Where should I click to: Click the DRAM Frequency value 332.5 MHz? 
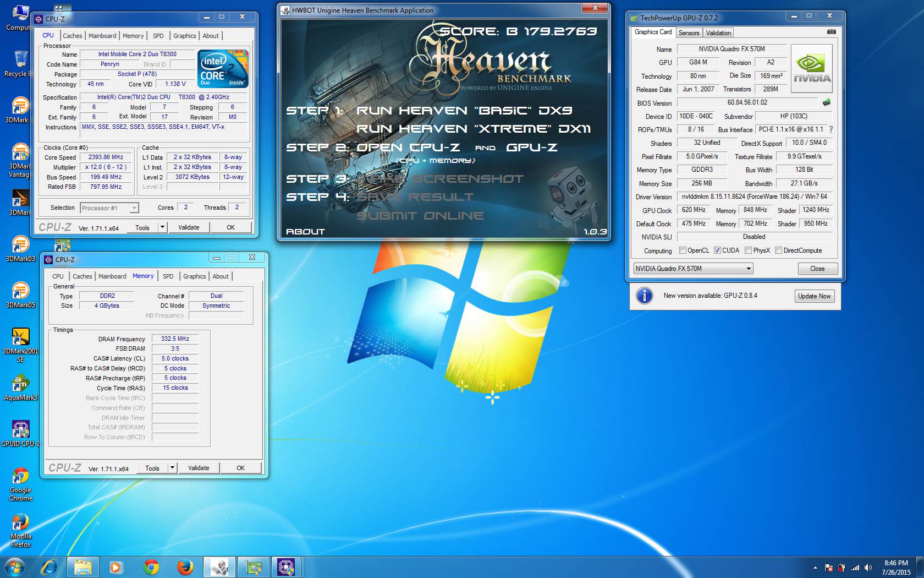175,339
